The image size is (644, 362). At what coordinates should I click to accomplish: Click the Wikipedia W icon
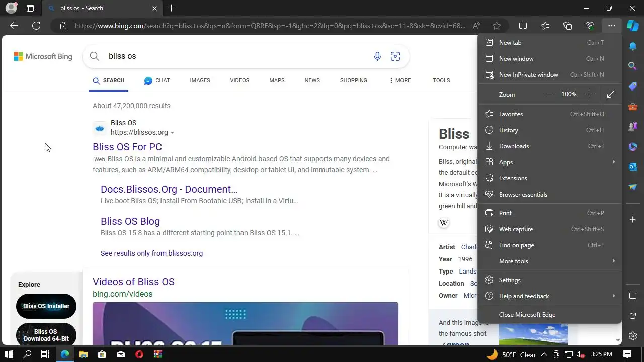tap(444, 223)
